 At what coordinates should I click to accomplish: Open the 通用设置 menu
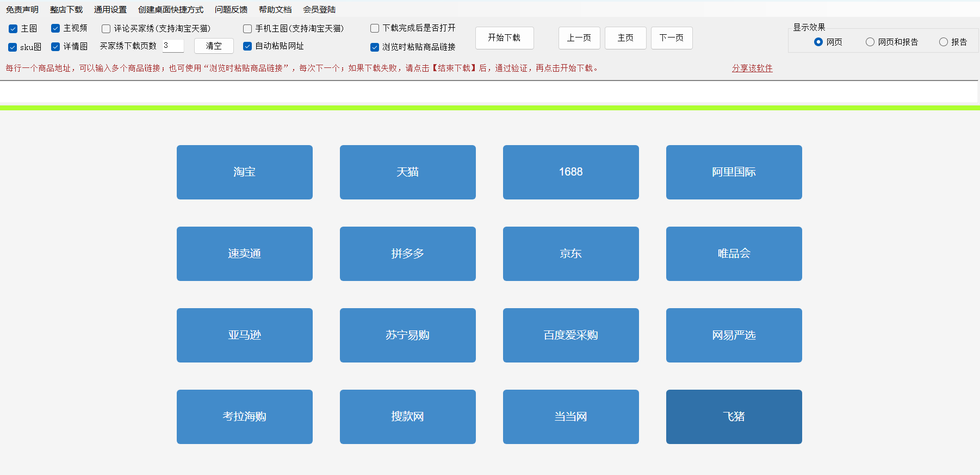tap(110, 9)
